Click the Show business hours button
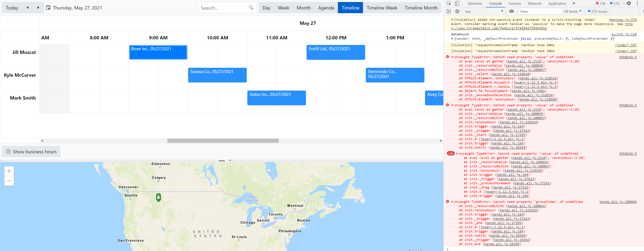 point(31,152)
